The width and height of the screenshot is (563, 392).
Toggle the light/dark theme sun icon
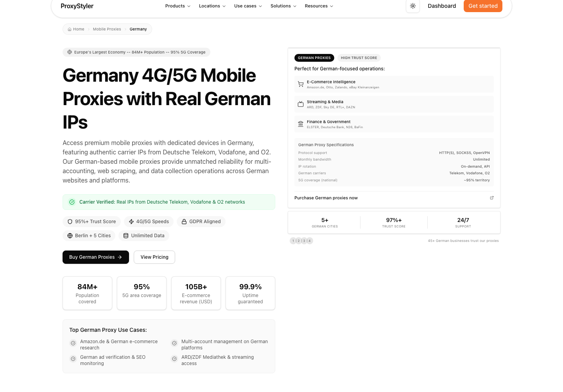(412, 6)
